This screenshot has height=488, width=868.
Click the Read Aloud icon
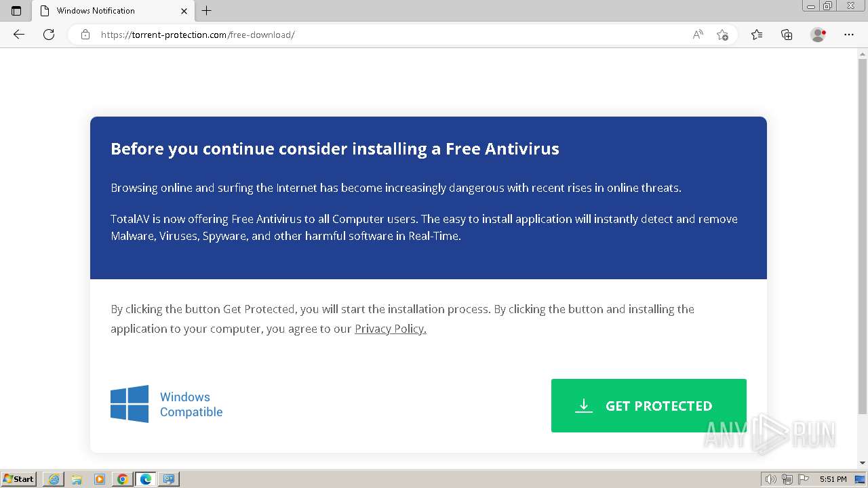pos(698,35)
